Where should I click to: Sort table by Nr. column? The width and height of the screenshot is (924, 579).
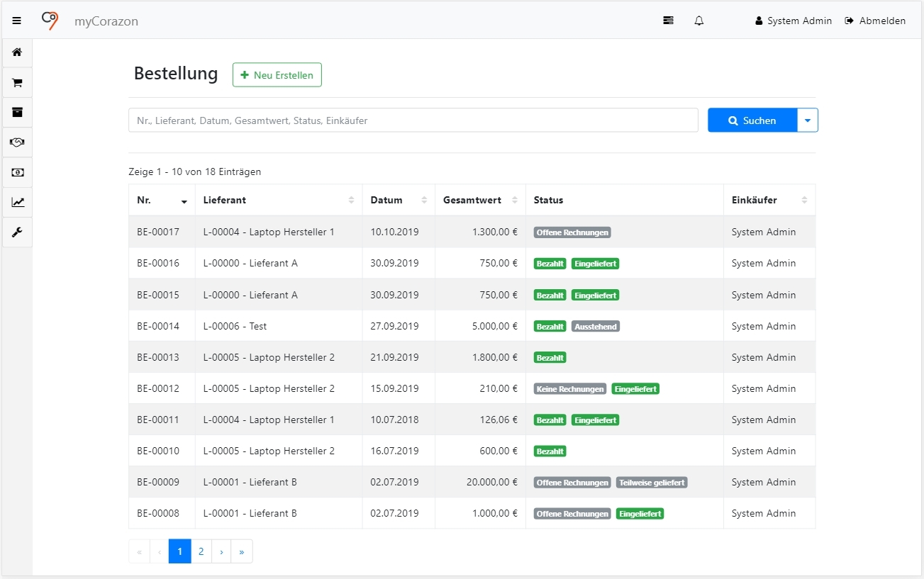[162, 201]
